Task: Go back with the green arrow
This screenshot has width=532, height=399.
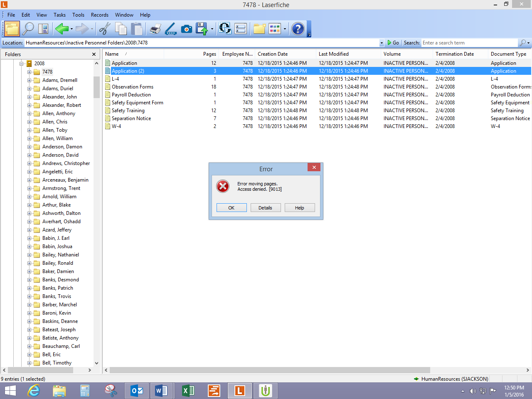Action: (x=62, y=29)
